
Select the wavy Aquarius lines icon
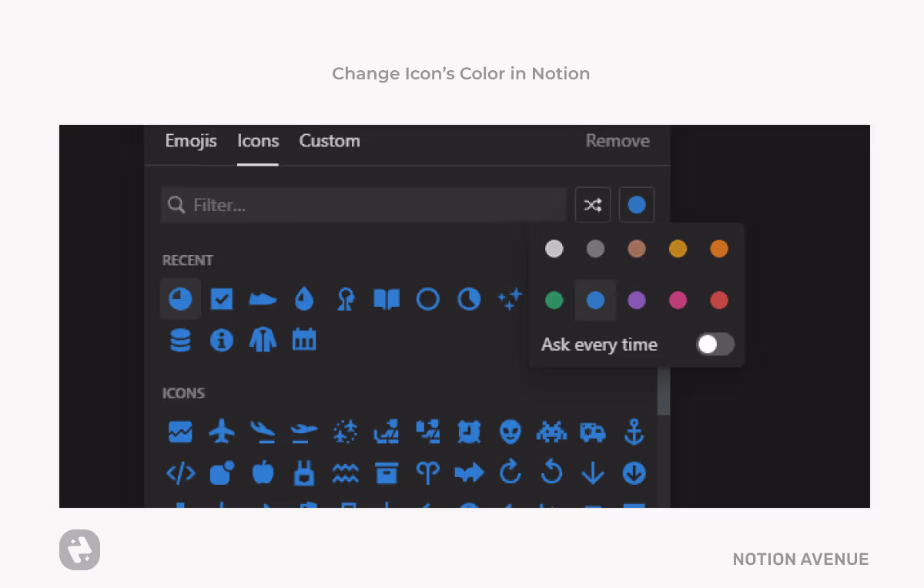[345, 472]
